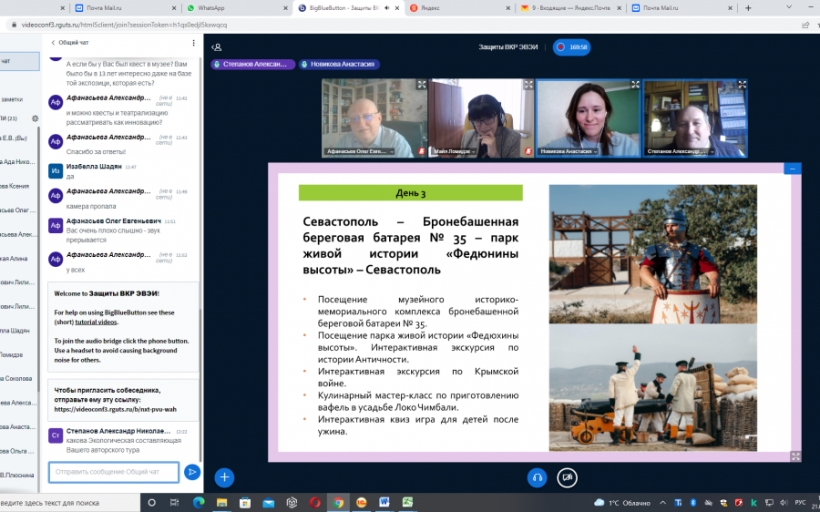
Task: Send the chat message with the arrow button
Action: pos(192,472)
